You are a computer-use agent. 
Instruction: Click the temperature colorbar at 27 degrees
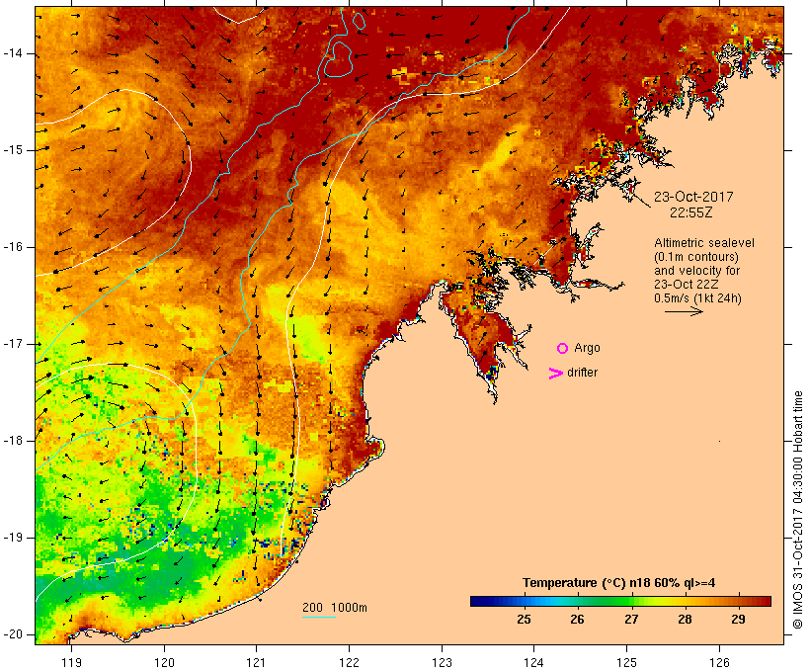point(631,601)
